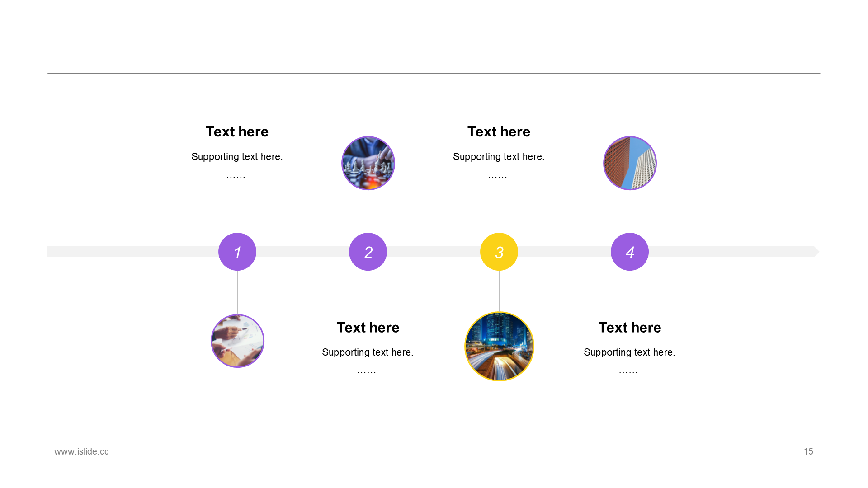Screen dimensions: 868x488
Task: Select the horizontal title divider line
Action: click(434, 73)
